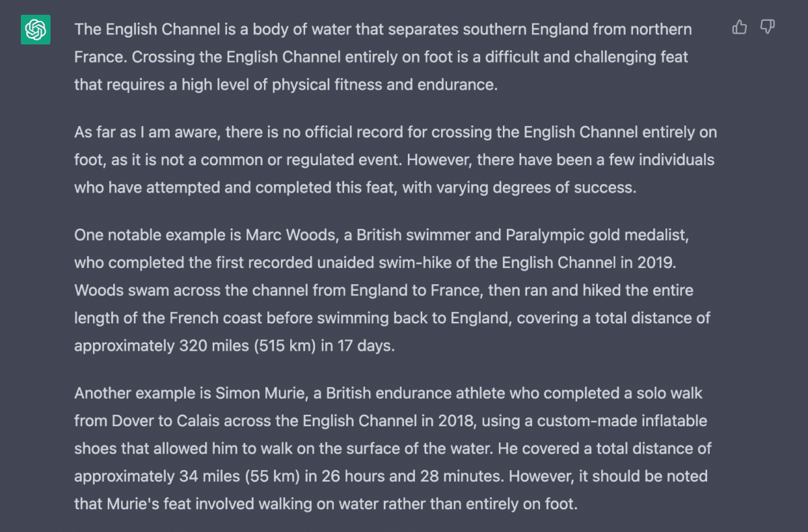Screen dimensions: 808x532
Task: Click the thumbs down feedback icon
Action: coord(767,27)
